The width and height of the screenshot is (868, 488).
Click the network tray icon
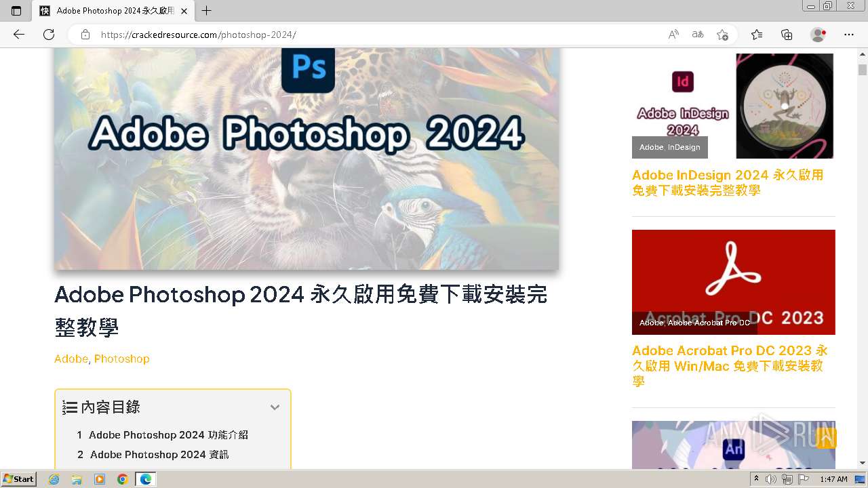pyautogui.click(x=787, y=479)
